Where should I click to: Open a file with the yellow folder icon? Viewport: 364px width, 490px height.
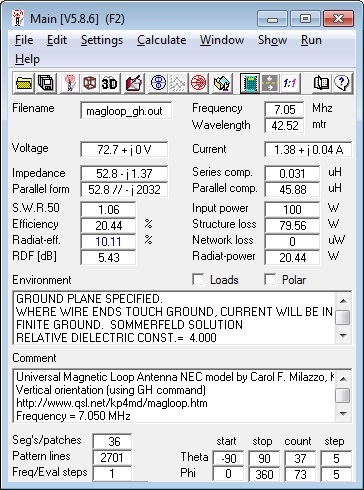point(24,83)
